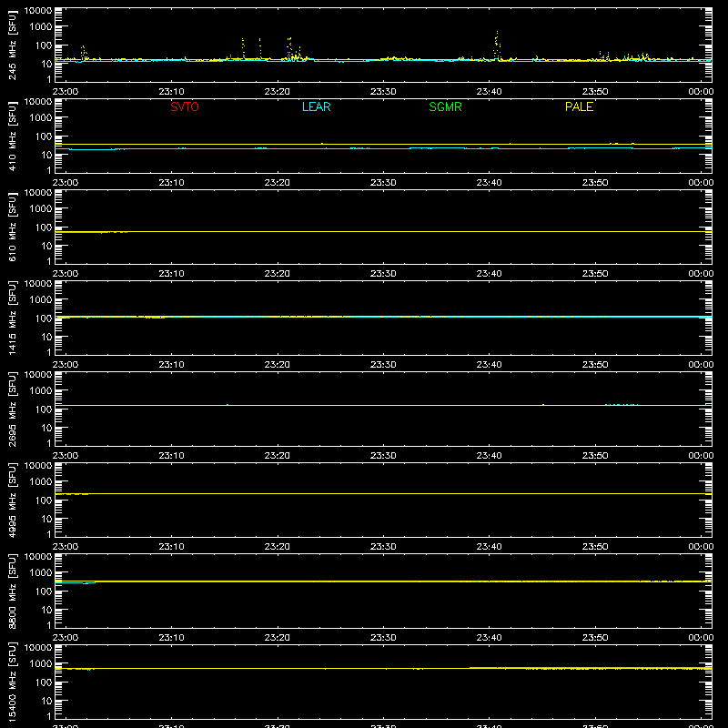Click the 10 y-axis label on 15400 MHz plot
The height and width of the screenshot is (728, 728).
tap(46, 701)
